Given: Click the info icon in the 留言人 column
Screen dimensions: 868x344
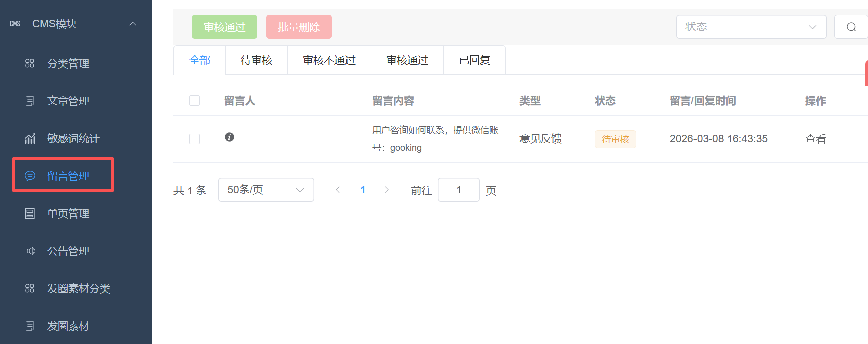Looking at the screenshot, I should click(x=229, y=137).
